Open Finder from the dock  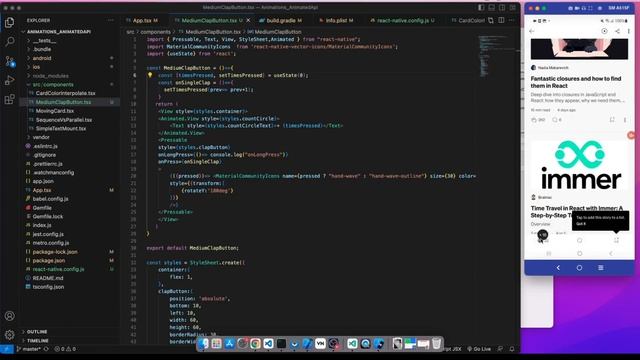[203, 344]
